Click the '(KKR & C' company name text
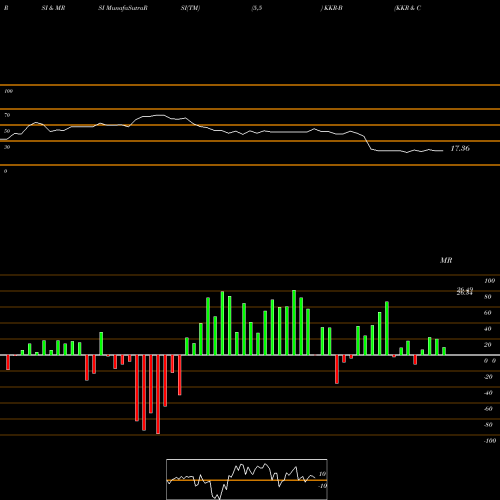 point(407,8)
